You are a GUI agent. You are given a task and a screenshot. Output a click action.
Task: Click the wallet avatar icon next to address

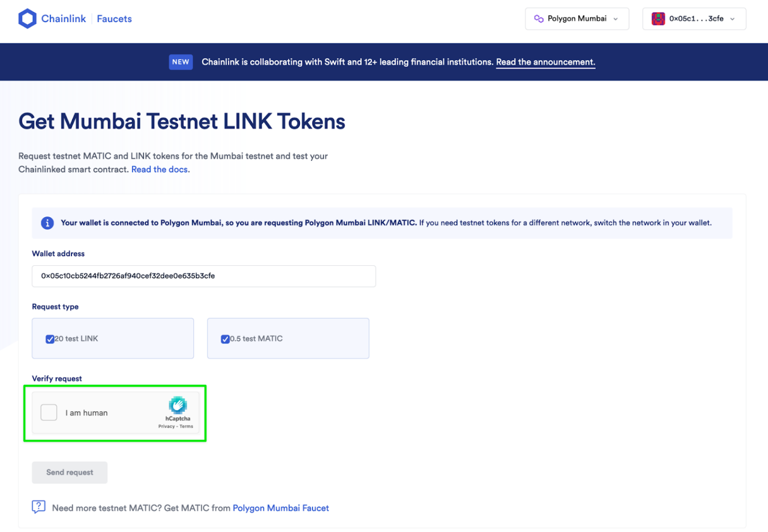pyautogui.click(x=658, y=18)
